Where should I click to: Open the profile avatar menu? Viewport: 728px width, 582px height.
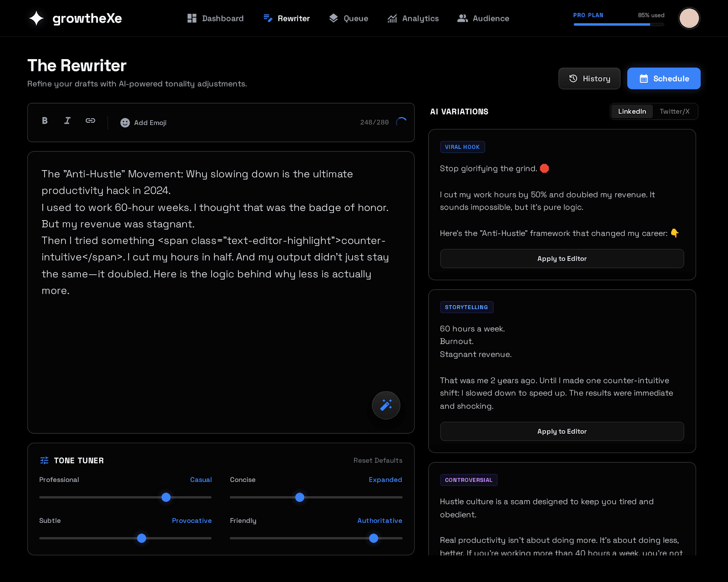tap(689, 18)
